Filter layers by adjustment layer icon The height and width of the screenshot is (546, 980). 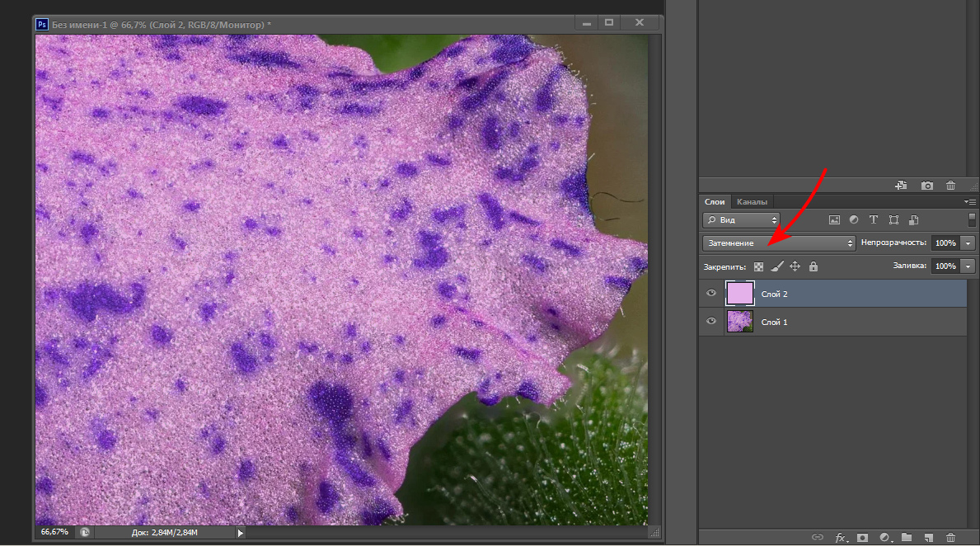click(x=854, y=219)
